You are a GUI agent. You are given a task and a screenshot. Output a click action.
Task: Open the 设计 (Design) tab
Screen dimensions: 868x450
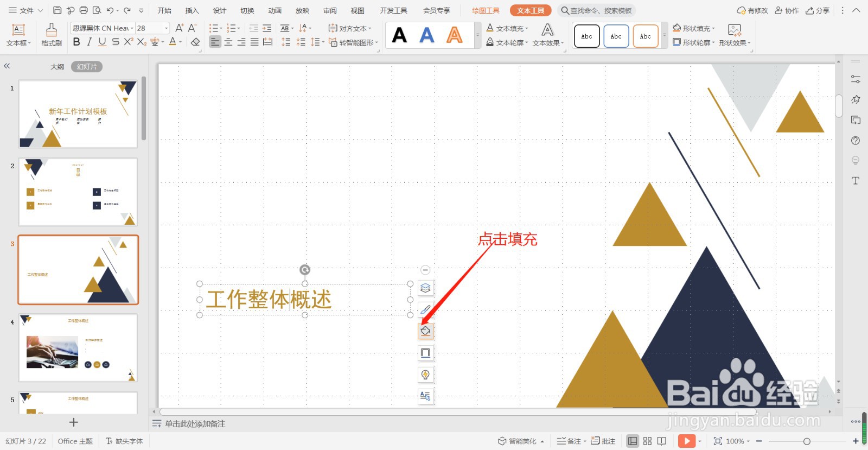pyautogui.click(x=220, y=10)
